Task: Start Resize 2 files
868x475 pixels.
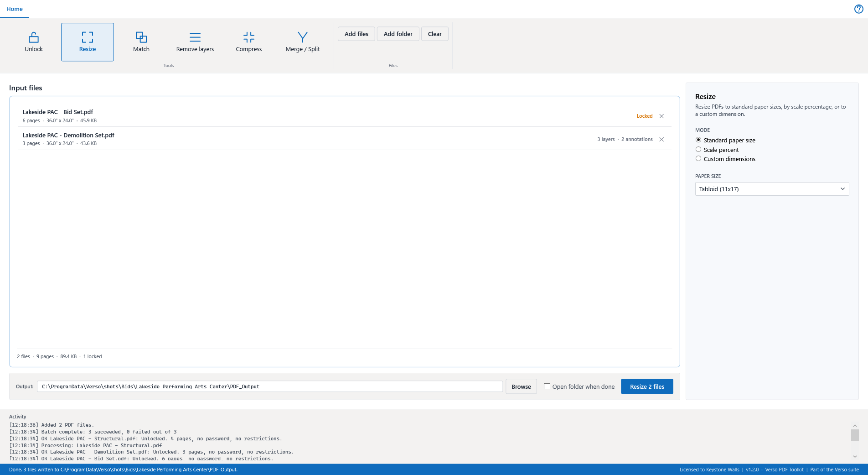Action: point(647,386)
